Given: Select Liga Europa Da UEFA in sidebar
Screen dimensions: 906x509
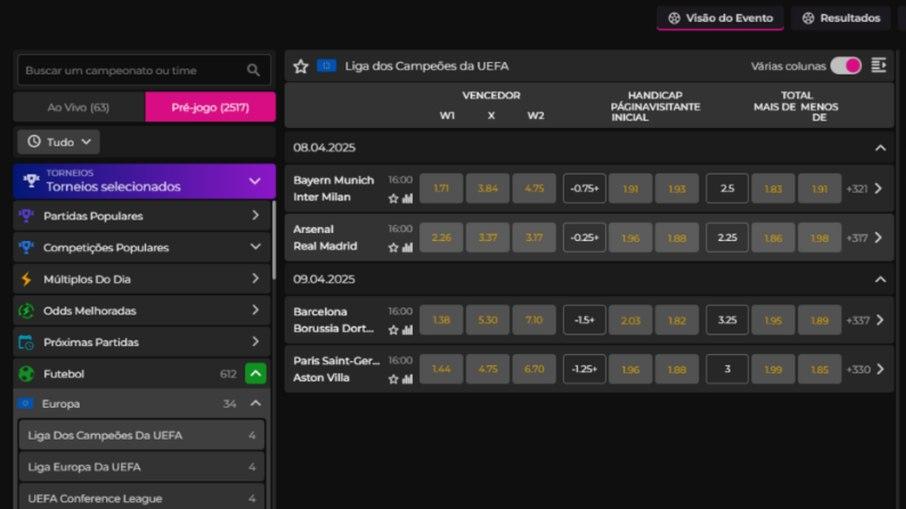Looking at the screenshot, I should click(142, 467).
